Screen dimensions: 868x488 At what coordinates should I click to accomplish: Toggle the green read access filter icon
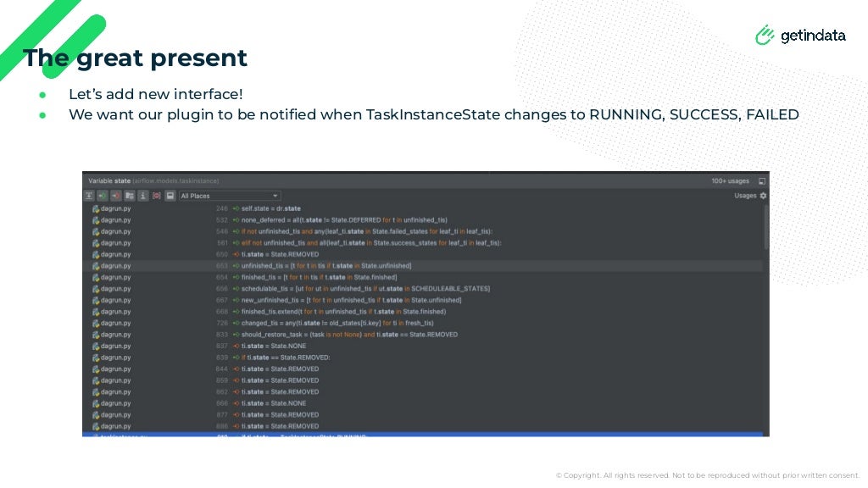pos(103,196)
